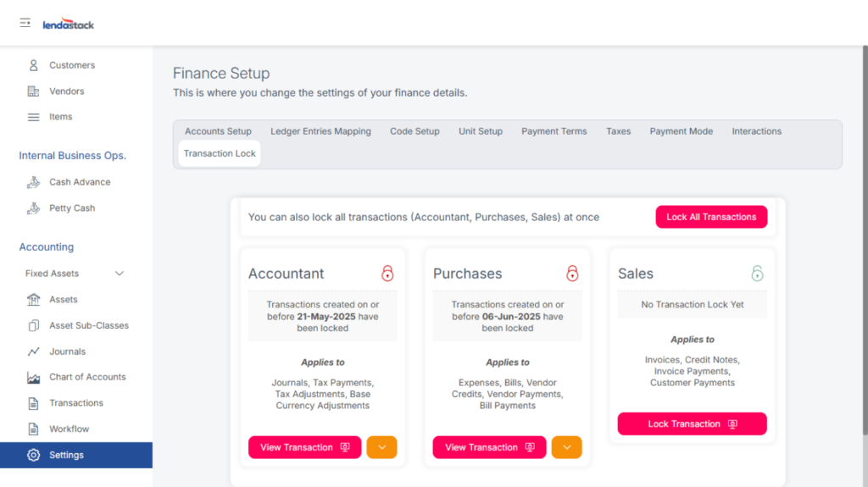Image resolution: width=868 pixels, height=487 pixels.
Task: Click the red lock icon on Purchases card
Action: tap(572, 274)
